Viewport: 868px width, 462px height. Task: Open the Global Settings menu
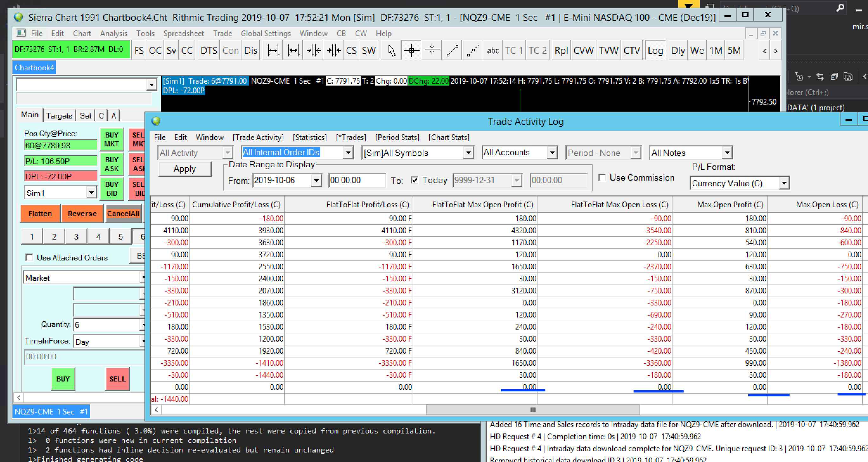266,33
